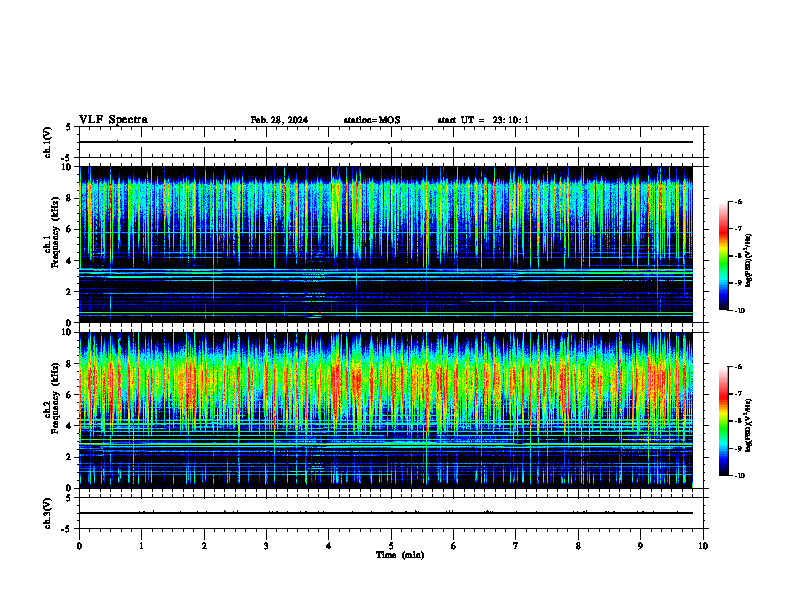Click time axis tick label "5"
The image size is (792, 612).
coord(391,546)
